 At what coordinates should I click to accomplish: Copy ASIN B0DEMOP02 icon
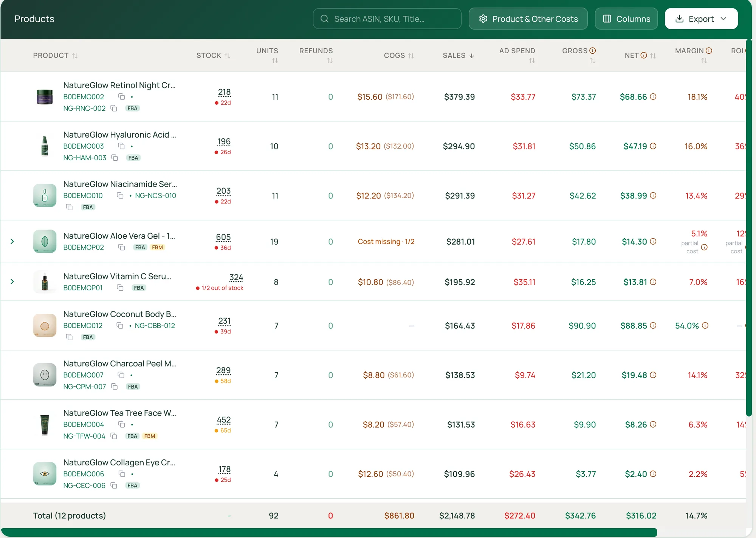(x=121, y=247)
